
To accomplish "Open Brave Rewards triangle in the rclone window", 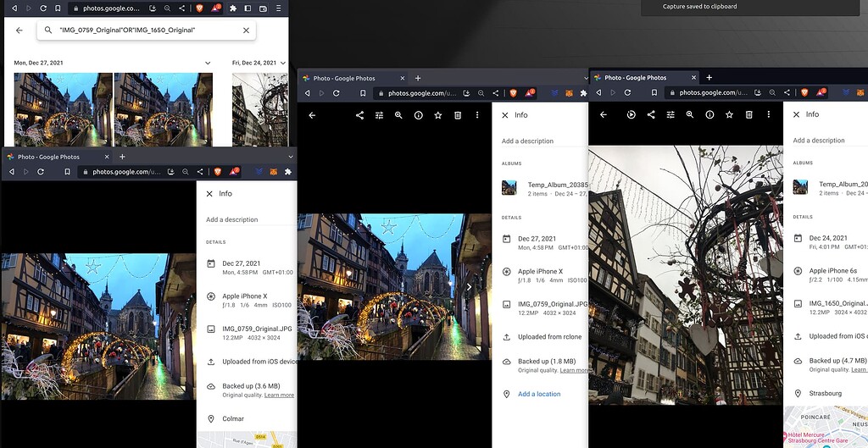I will coord(529,93).
